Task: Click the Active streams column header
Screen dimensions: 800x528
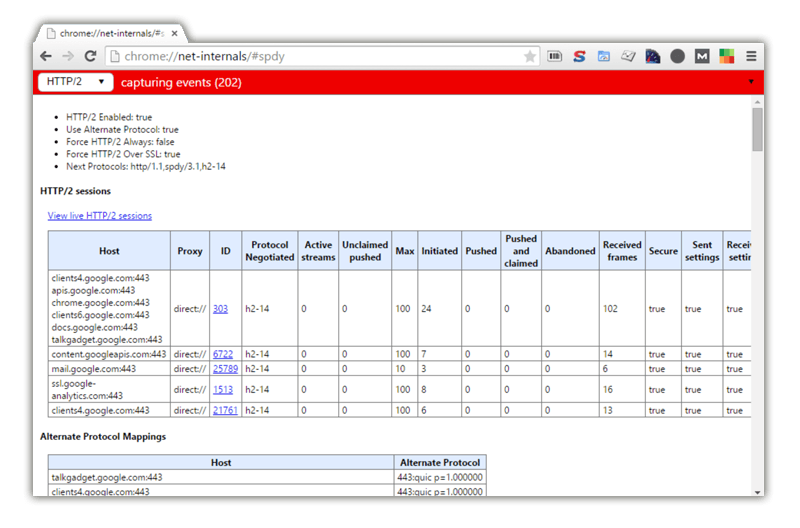Action: pos(318,251)
